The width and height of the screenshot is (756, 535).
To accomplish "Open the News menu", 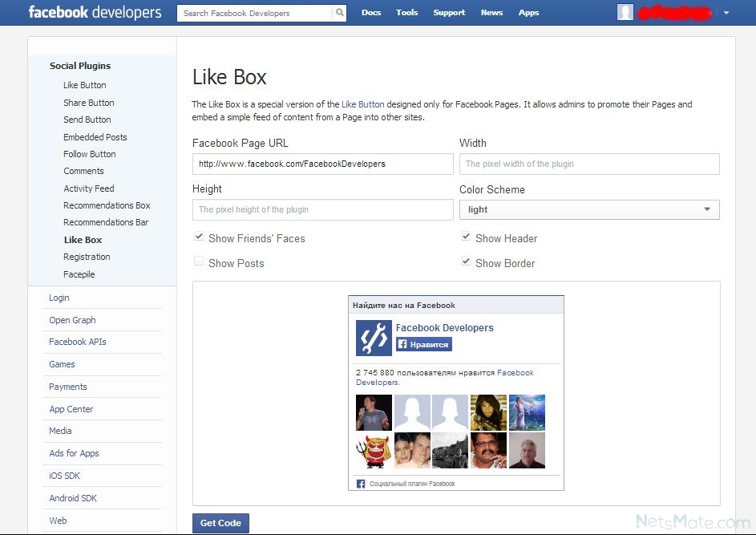I will pyautogui.click(x=491, y=13).
